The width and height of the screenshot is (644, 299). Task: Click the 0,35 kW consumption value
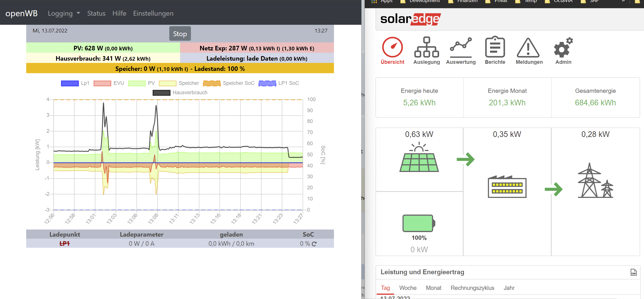click(507, 134)
